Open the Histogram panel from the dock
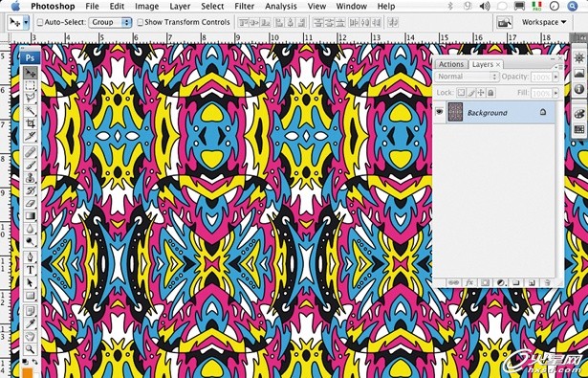 [579, 74]
